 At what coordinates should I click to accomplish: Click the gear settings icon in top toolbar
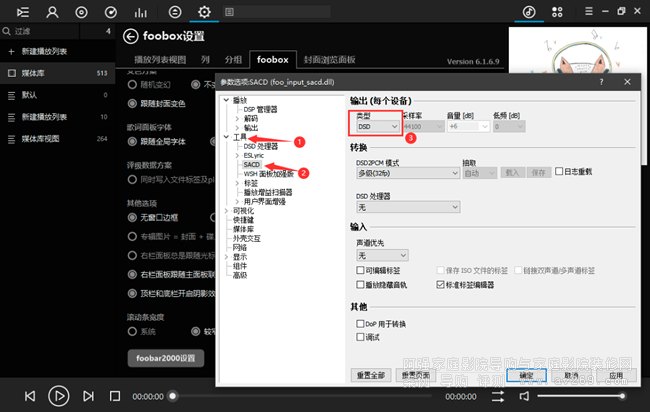204,12
